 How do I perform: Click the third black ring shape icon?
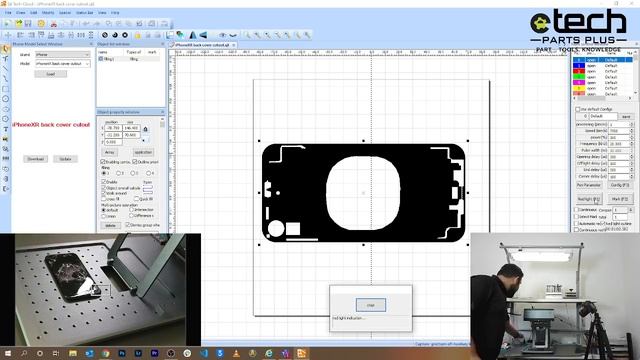coord(125,35)
